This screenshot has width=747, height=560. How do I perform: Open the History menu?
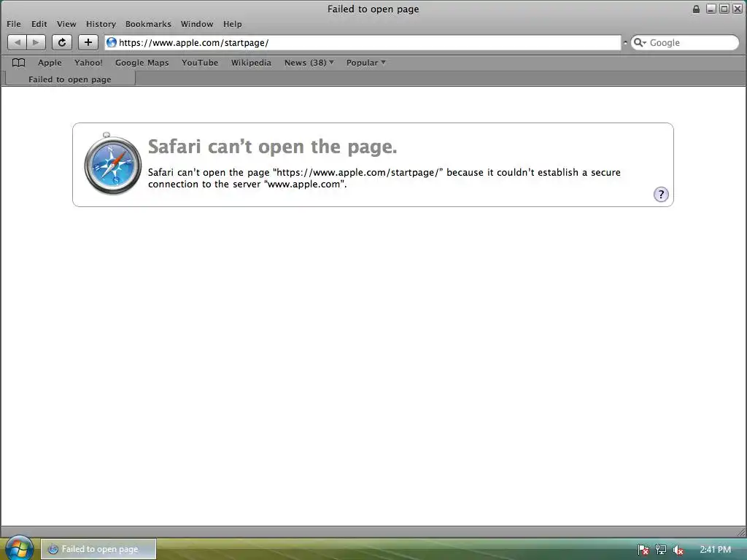click(x=101, y=24)
